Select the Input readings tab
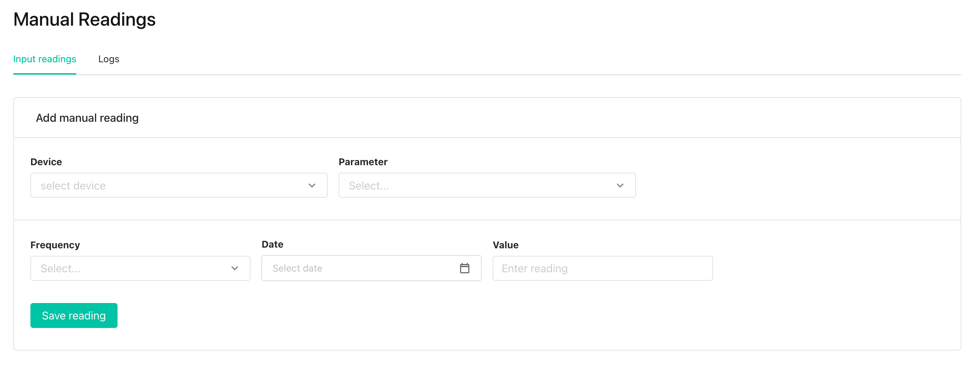The image size is (980, 381). tap(44, 59)
